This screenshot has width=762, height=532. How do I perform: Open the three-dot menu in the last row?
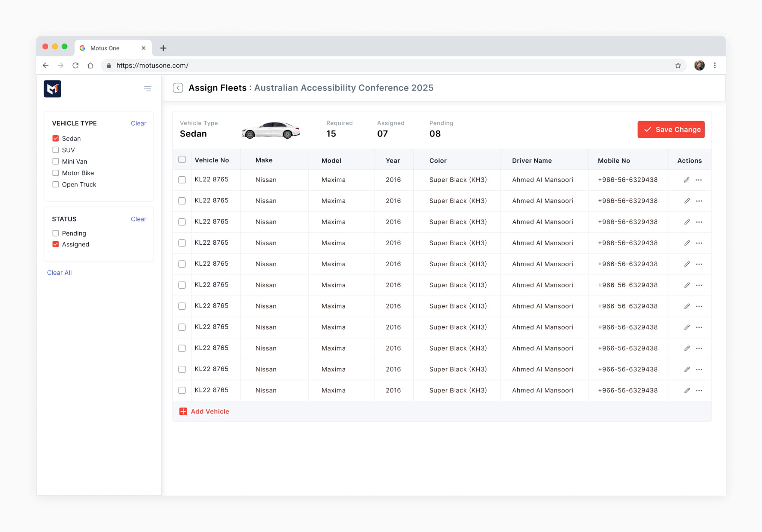click(x=699, y=390)
